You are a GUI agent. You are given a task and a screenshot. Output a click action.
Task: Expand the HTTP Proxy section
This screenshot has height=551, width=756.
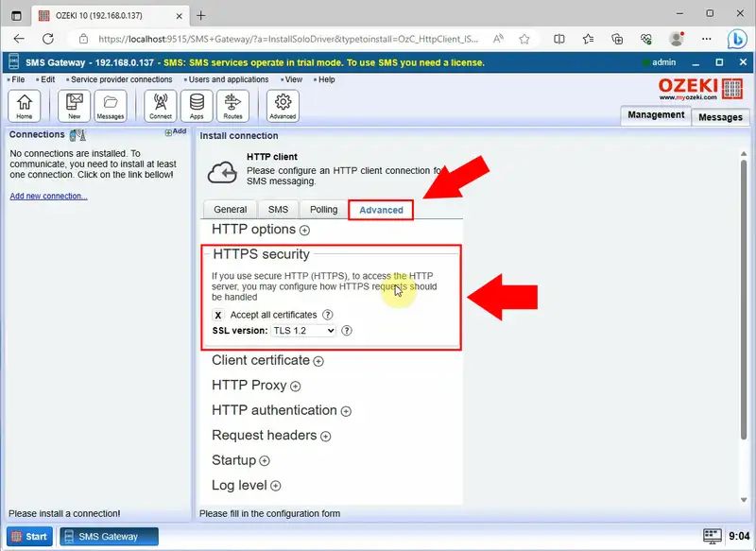(x=296, y=386)
